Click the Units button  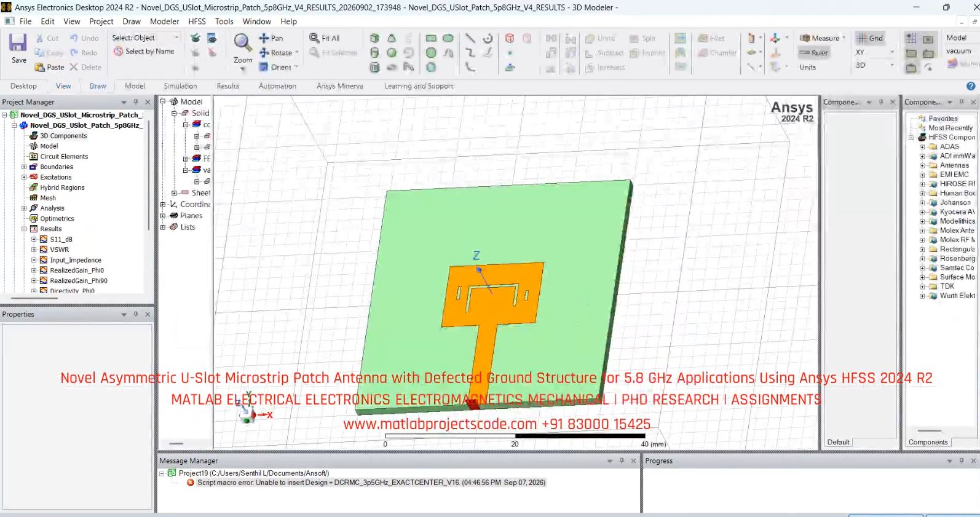pyautogui.click(x=807, y=68)
